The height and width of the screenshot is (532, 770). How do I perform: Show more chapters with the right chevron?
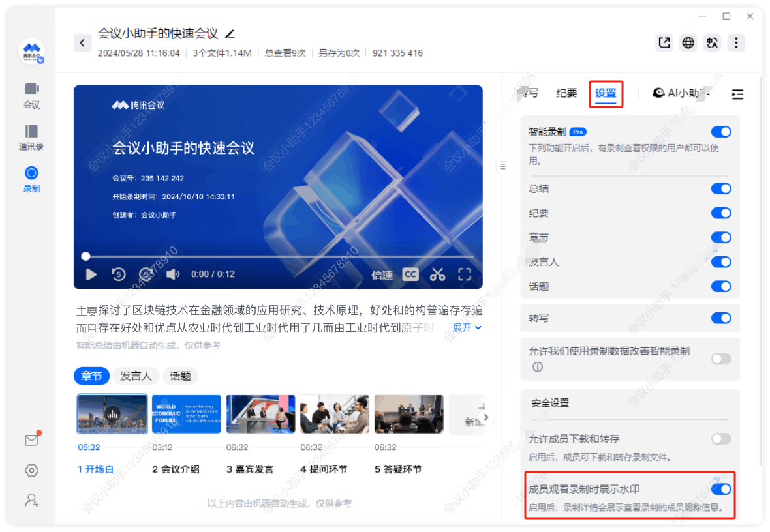(485, 417)
